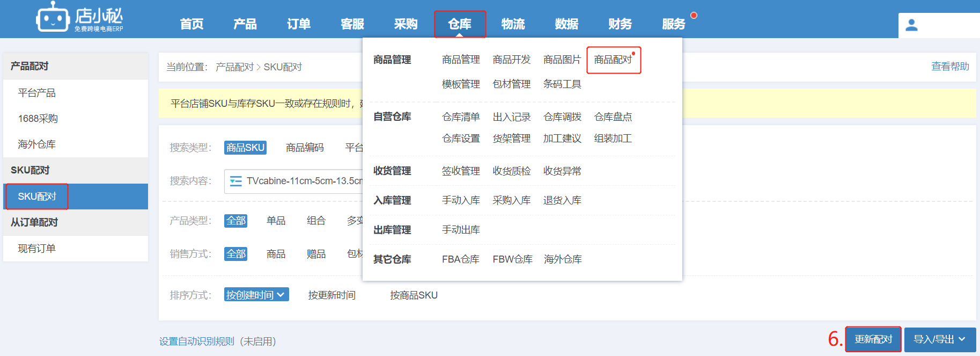The width and height of the screenshot is (980, 356).
Task: Click red notification dot beside 服务
Action: pos(694,16)
